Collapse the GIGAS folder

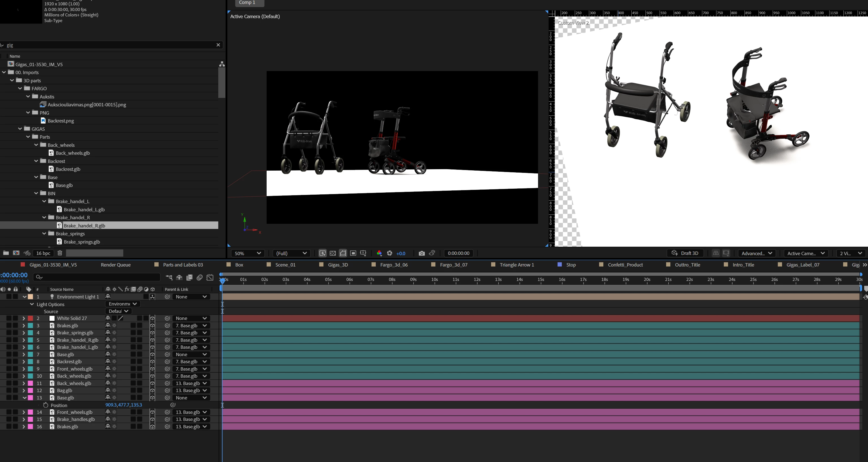(x=20, y=129)
